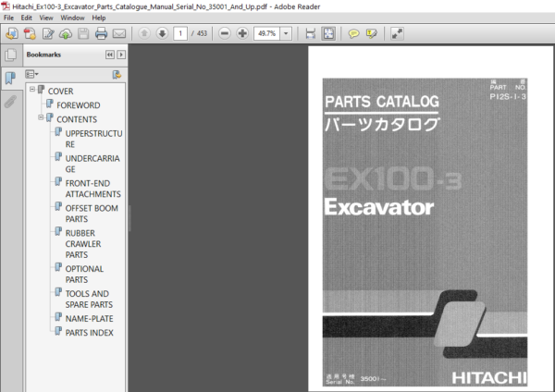The width and height of the screenshot is (555, 392).
Task: Click the Bookmarks panel title
Action: [x=43, y=55]
